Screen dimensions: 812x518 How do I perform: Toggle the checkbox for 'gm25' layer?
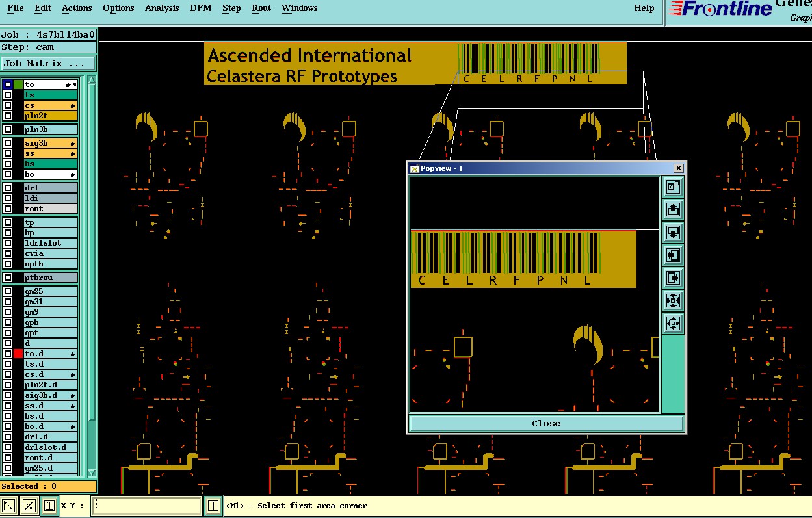pos(8,291)
